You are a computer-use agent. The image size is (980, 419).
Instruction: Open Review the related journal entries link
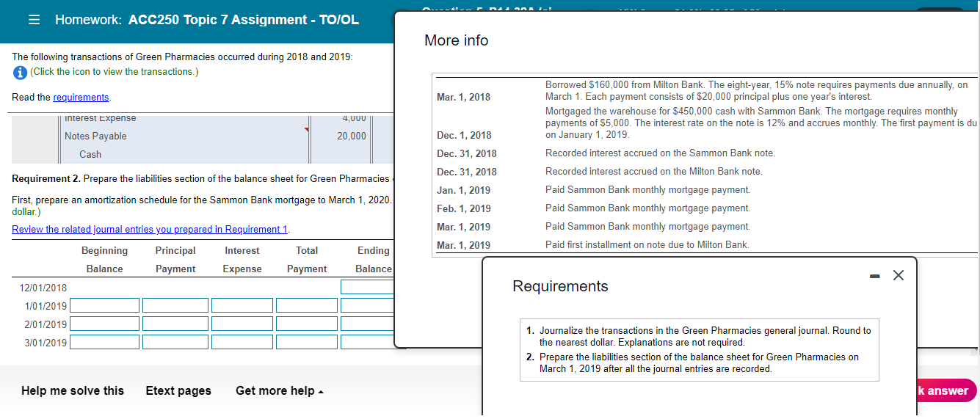[150, 230]
